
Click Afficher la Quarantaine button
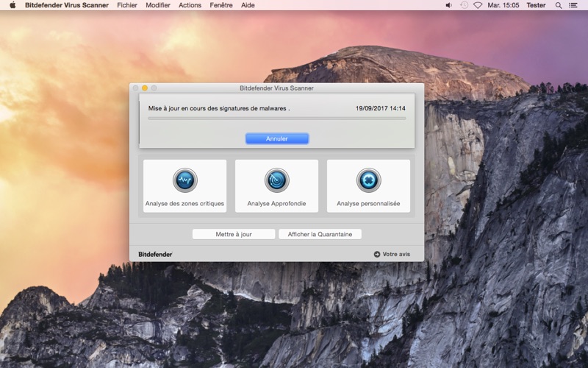(320, 234)
